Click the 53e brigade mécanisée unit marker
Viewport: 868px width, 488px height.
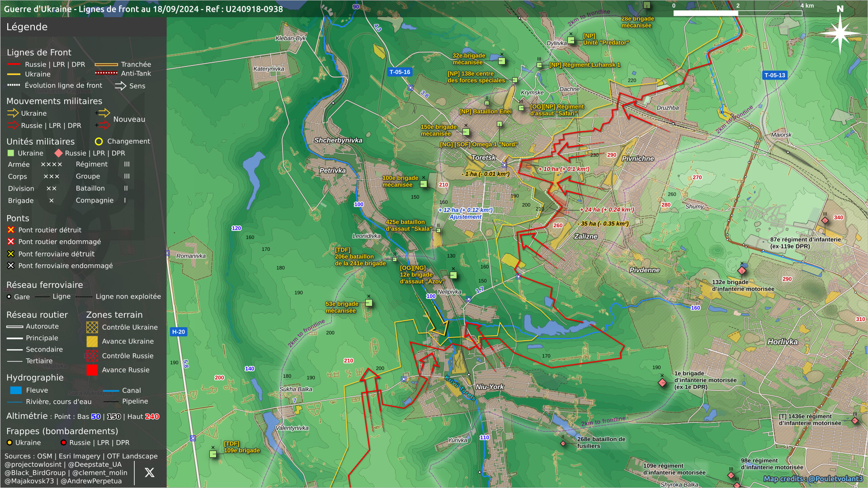coord(369,303)
